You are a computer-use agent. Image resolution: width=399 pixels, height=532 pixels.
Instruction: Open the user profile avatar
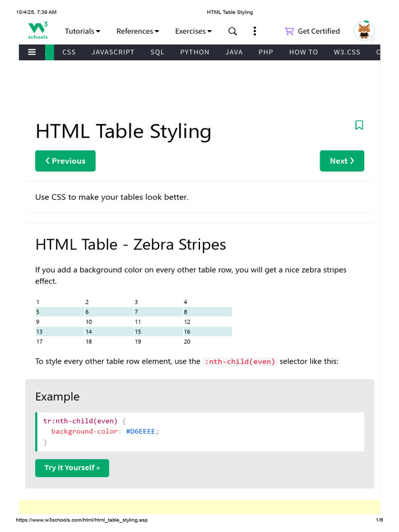[364, 31]
